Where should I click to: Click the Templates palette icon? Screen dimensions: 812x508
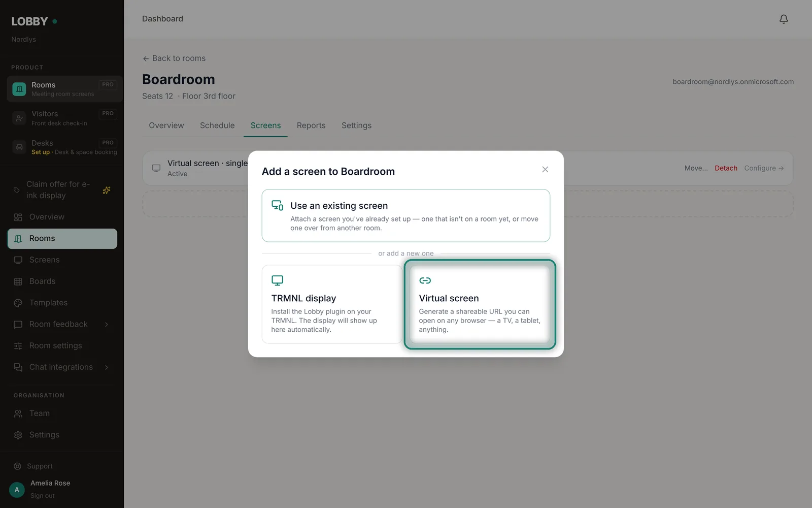[x=18, y=303]
